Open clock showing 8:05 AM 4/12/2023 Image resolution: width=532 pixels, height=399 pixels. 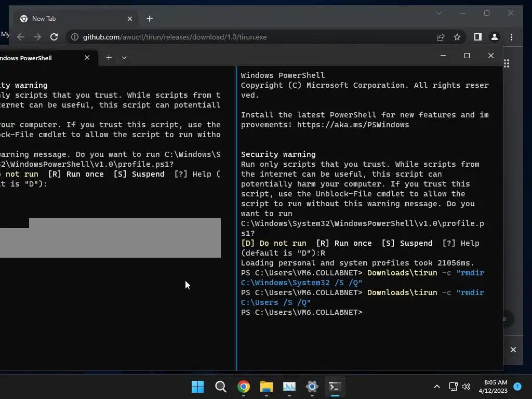pos(493,387)
